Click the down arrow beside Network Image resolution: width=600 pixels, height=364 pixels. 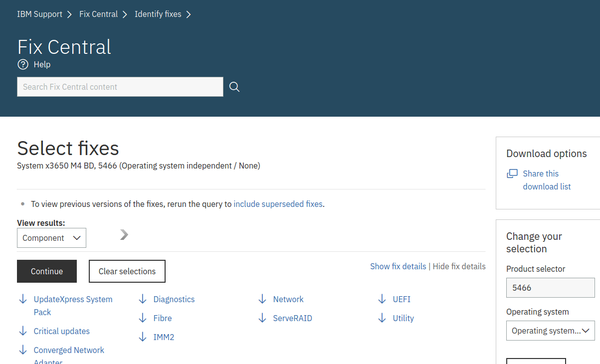click(262, 299)
